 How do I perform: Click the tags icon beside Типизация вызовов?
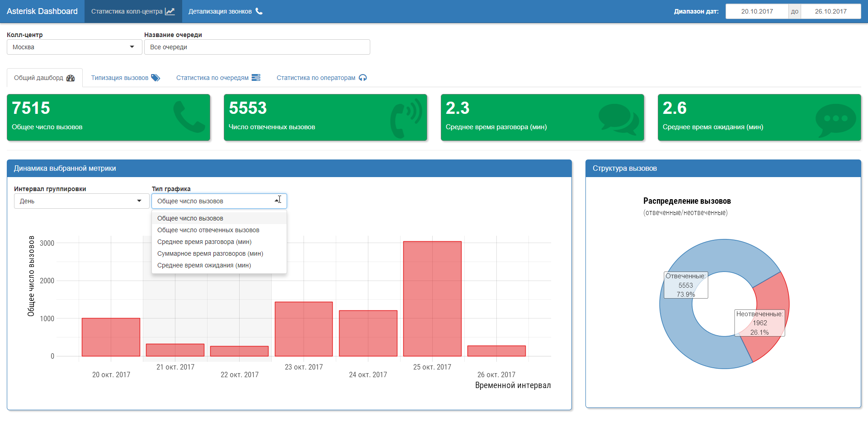click(156, 78)
